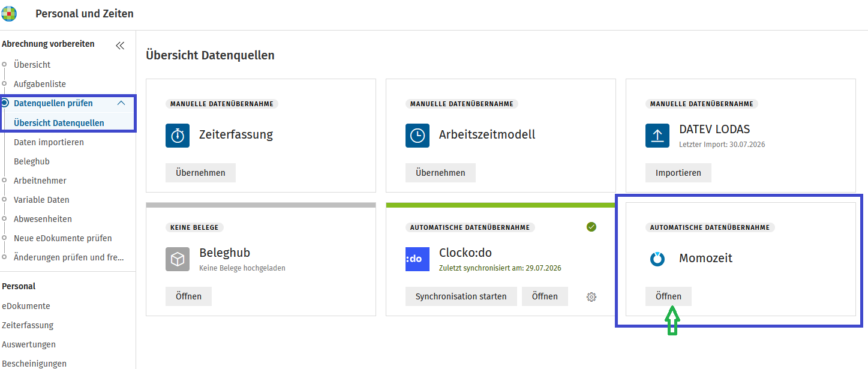This screenshot has height=369, width=868.
Task: Click the Zeiterfassung stopwatch icon
Action: 178,135
